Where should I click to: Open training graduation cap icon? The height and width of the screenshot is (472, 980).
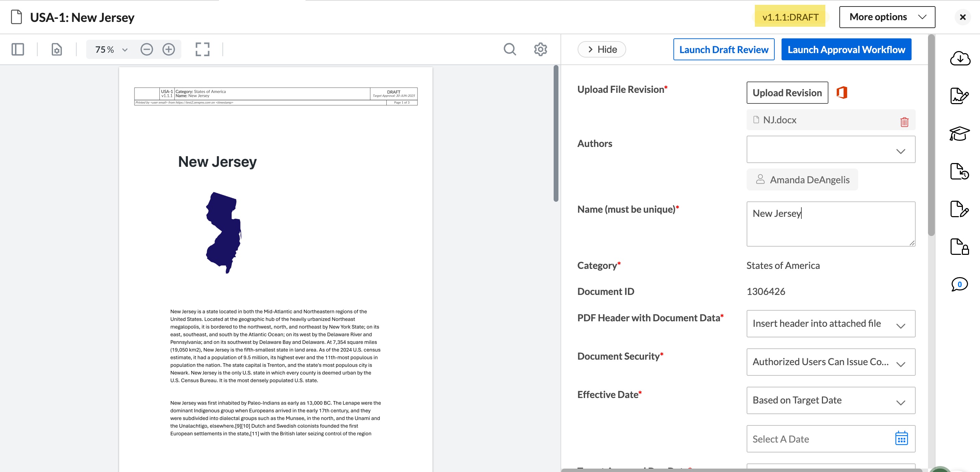click(x=959, y=133)
